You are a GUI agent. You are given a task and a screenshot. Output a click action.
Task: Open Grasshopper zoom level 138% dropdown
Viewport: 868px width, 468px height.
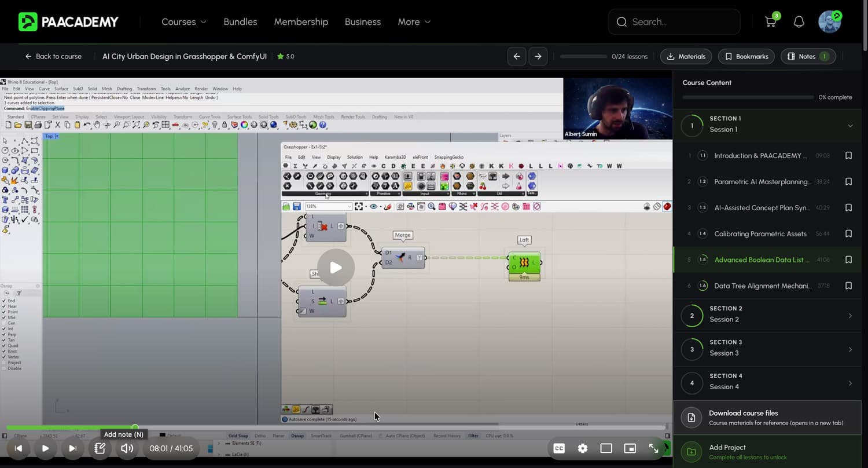[x=328, y=206]
